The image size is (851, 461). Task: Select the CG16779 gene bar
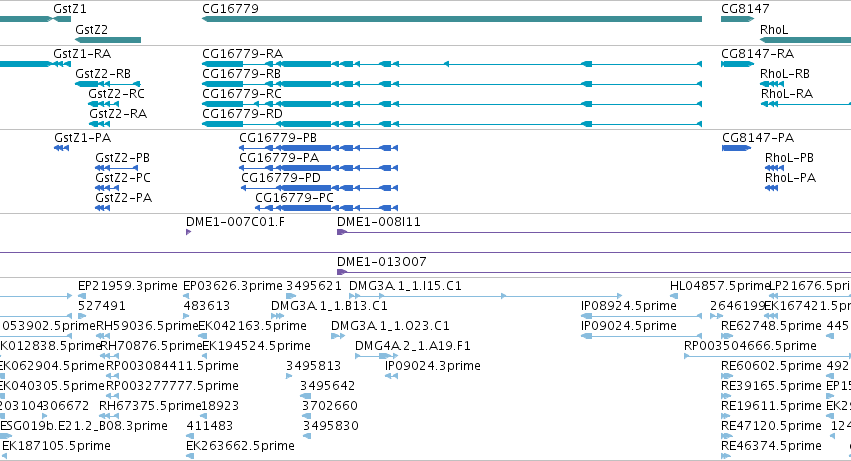452,19
